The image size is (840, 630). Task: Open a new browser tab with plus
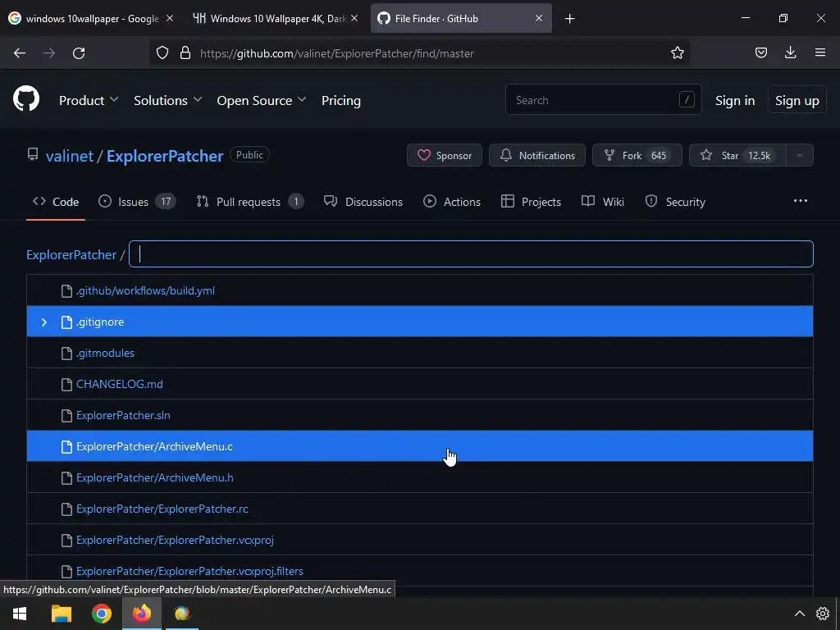(569, 19)
